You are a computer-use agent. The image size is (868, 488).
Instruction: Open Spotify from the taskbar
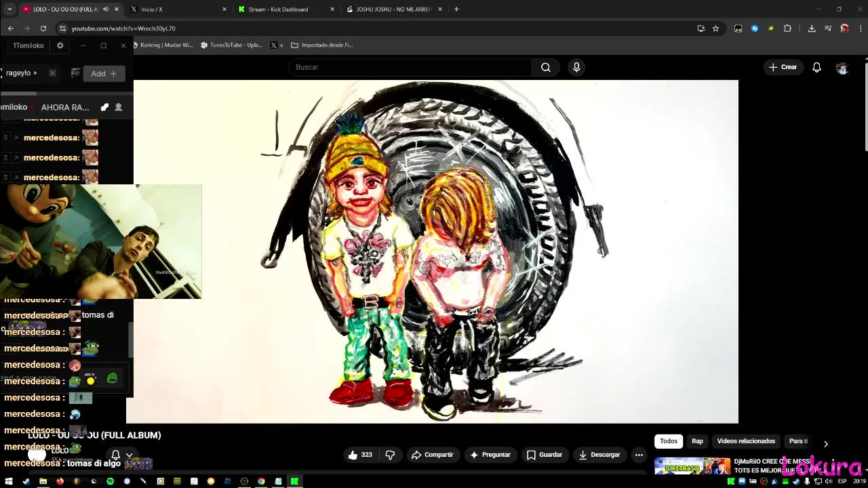110,481
